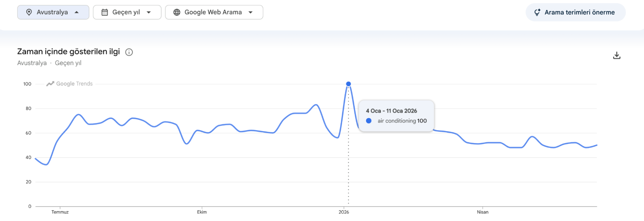Image resolution: width=644 pixels, height=221 pixels.
Task: Select the peak data point at value 100
Action: tap(348, 84)
